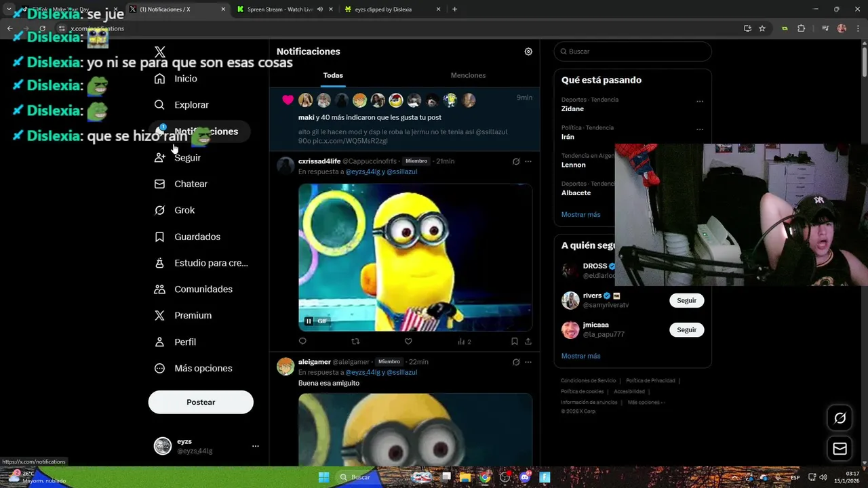Expand Más opciones in the footer
Screen dimensions: 868x488
click(x=646, y=403)
